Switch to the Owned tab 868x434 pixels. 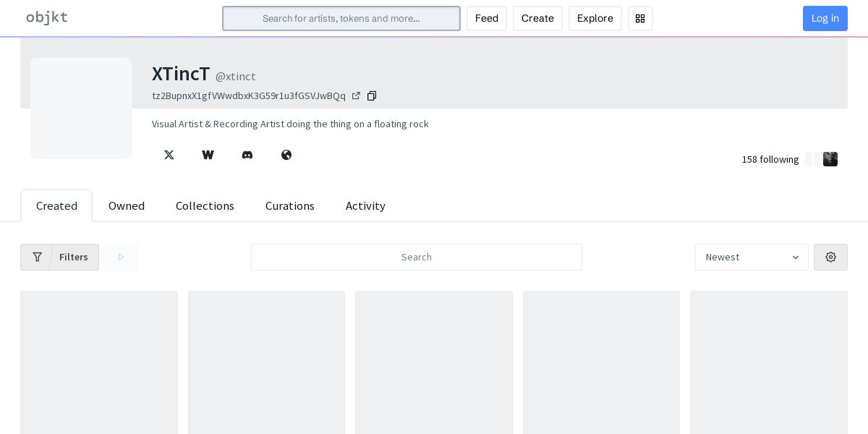[127, 206]
